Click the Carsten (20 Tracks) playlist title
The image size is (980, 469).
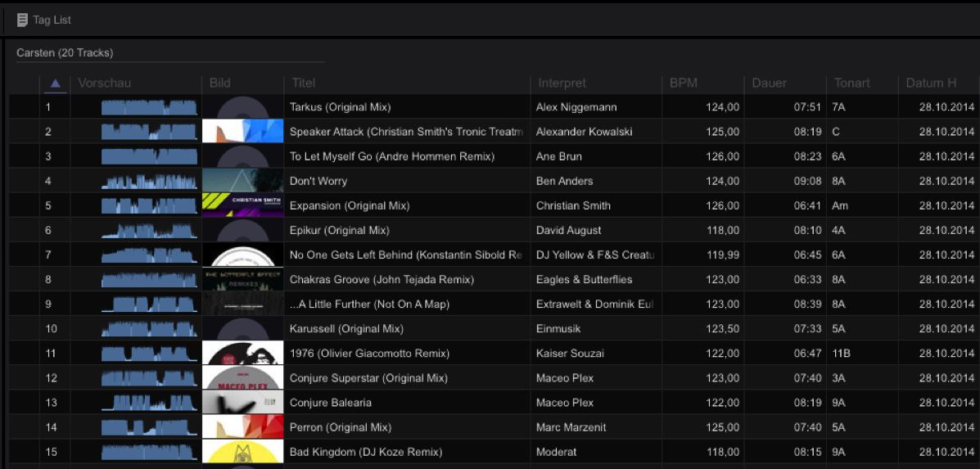[65, 53]
